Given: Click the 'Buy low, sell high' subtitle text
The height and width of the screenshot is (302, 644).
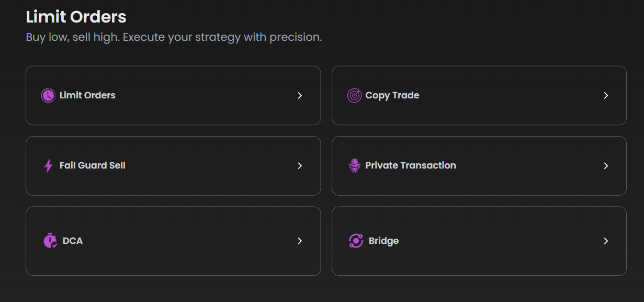Looking at the screenshot, I should [x=174, y=38].
